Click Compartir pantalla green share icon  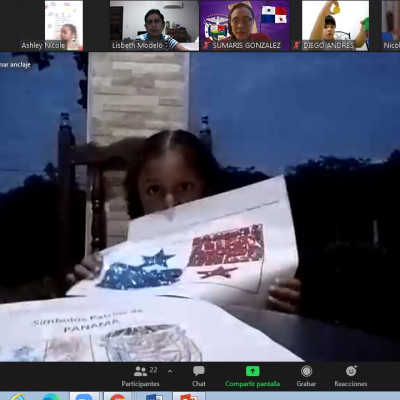[253, 371]
